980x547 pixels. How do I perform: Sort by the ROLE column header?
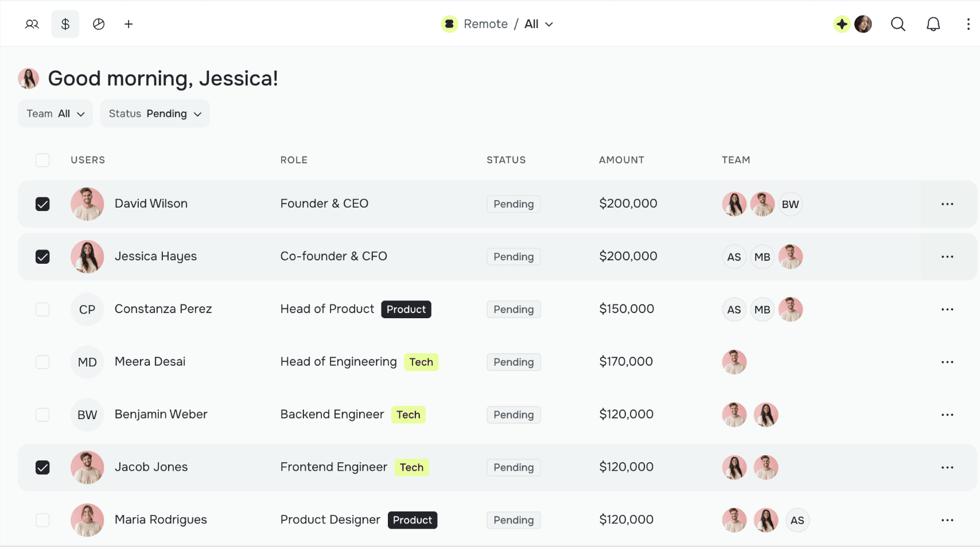pyautogui.click(x=294, y=160)
